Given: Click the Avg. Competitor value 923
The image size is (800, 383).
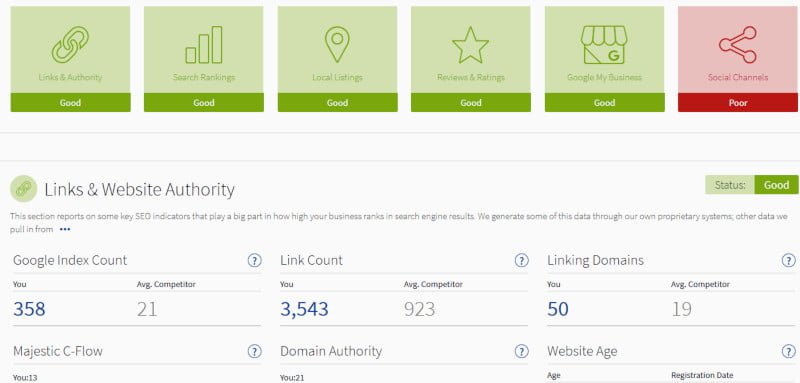Looking at the screenshot, I should coord(419,309).
